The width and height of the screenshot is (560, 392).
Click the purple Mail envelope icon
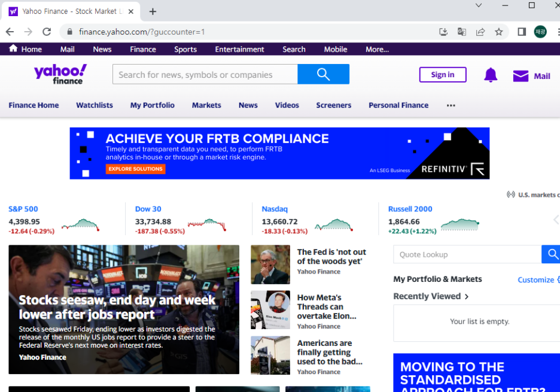click(521, 76)
